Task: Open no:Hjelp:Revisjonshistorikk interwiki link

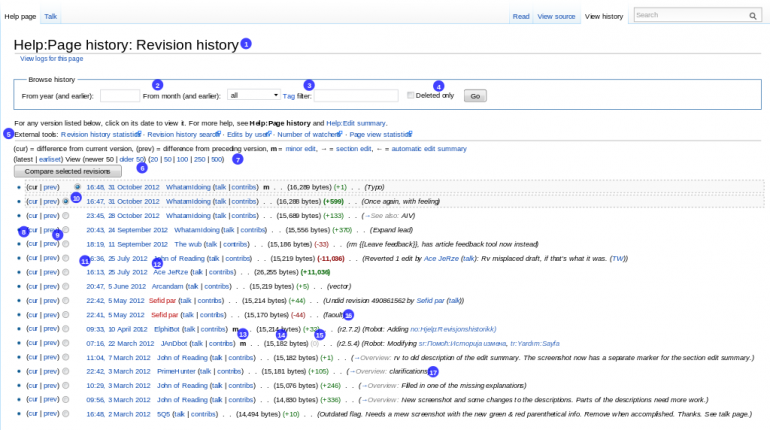Action: (x=453, y=329)
